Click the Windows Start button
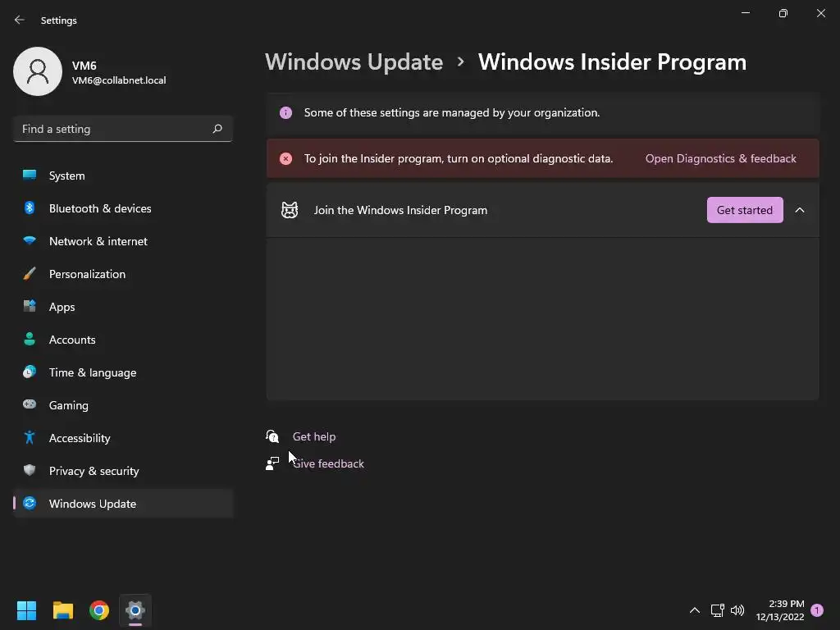840x630 pixels. click(x=27, y=610)
